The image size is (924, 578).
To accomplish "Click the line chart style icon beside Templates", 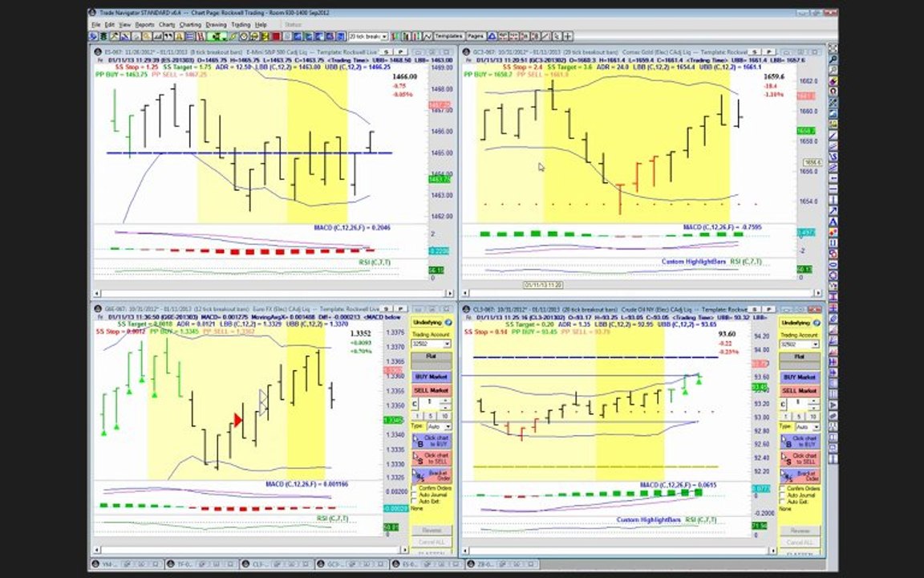I will [x=427, y=36].
